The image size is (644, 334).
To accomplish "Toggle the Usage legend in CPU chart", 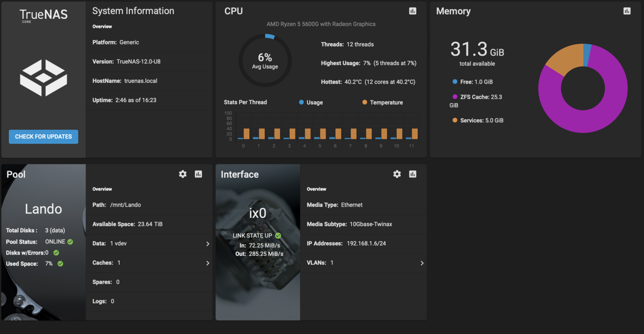I will click(311, 103).
